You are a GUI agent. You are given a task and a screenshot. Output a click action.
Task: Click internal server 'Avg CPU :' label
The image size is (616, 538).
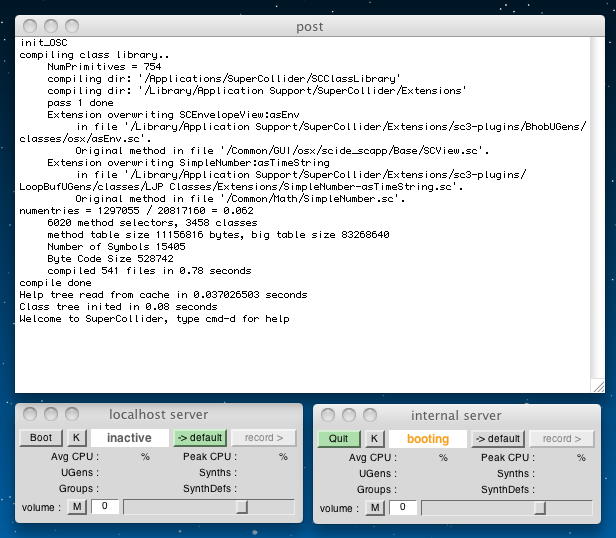click(x=373, y=458)
